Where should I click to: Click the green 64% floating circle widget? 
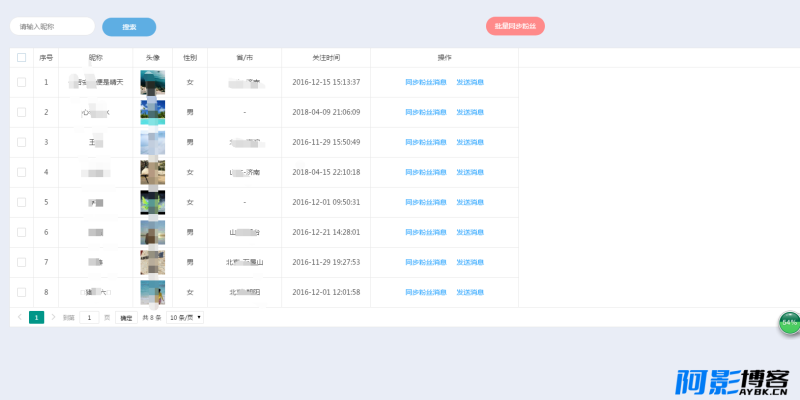789,322
